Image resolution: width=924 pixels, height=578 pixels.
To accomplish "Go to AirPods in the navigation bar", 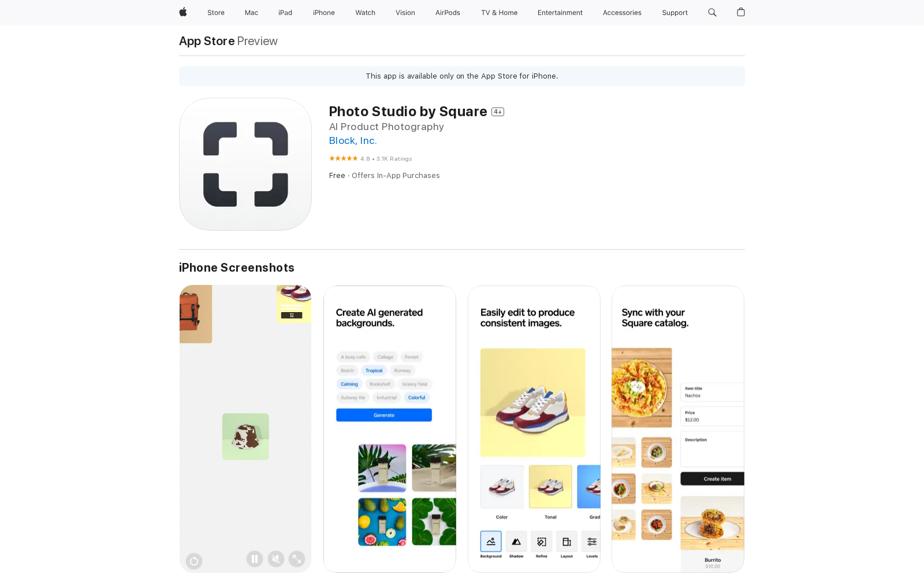I will (448, 13).
